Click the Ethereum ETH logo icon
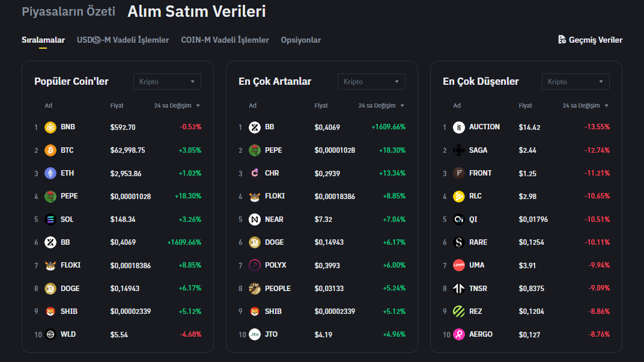The width and height of the screenshot is (644, 362). pyautogui.click(x=50, y=173)
